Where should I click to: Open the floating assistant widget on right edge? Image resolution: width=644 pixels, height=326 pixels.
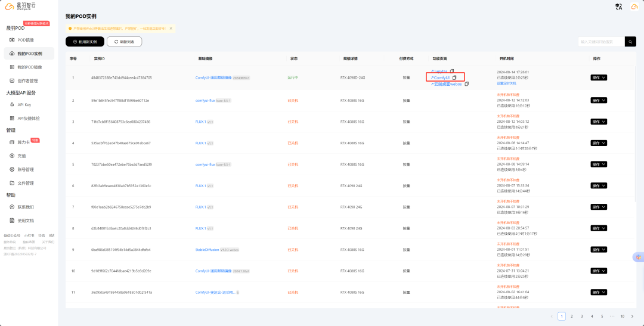[x=639, y=257]
